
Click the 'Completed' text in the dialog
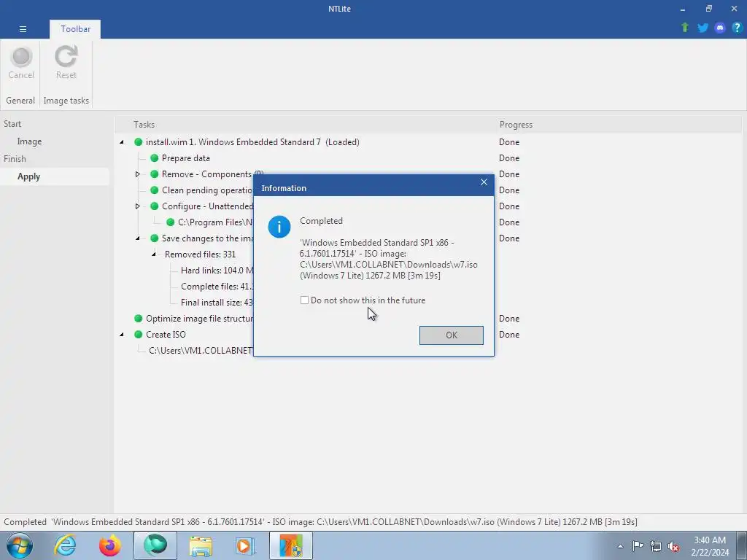click(x=321, y=221)
